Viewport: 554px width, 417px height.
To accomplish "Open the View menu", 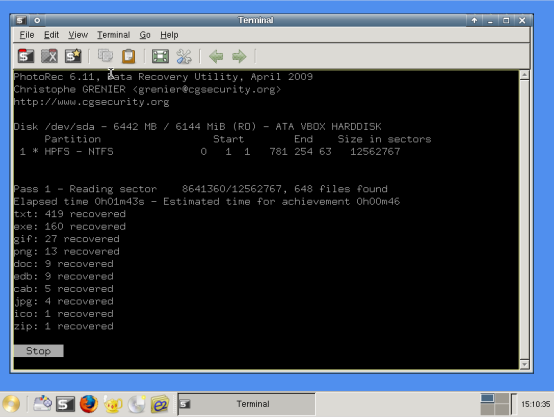I will pos(78,35).
